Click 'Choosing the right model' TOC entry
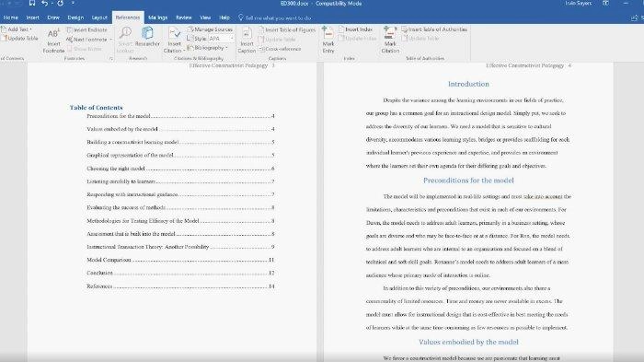This screenshot has height=362, width=644. (180, 169)
